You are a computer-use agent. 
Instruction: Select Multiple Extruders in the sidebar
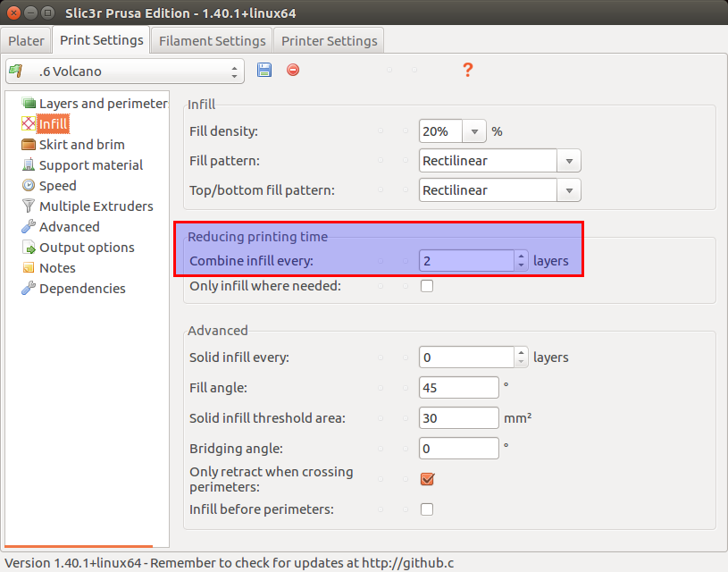click(96, 206)
